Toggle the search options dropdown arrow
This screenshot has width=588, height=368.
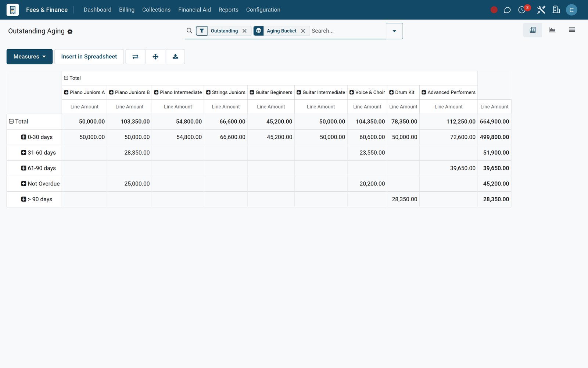pyautogui.click(x=394, y=31)
